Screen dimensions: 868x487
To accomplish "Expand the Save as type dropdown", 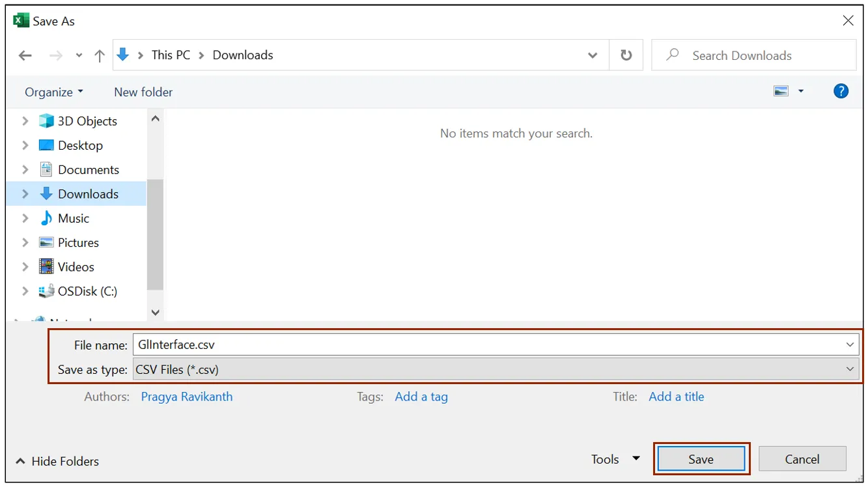I will [x=850, y=369].
